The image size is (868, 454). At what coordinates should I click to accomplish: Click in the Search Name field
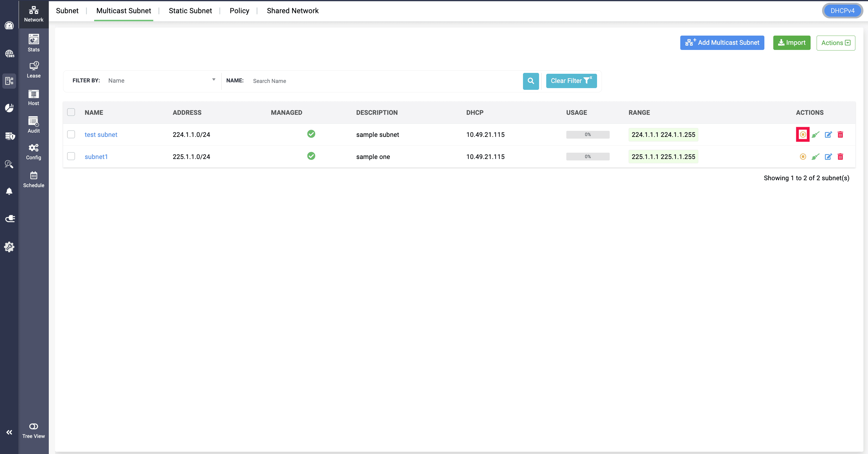[x=384, y=81]
